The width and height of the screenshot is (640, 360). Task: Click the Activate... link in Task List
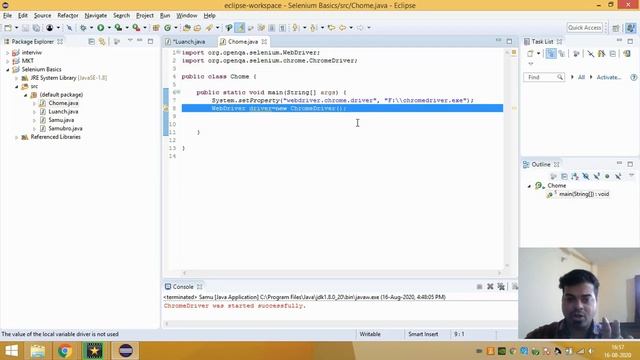[x=609, y=77]
